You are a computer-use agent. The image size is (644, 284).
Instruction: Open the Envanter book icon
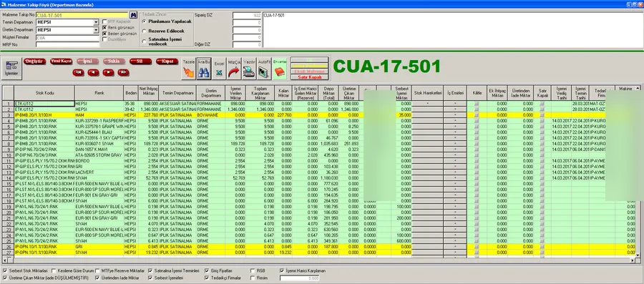coord(279,68)
